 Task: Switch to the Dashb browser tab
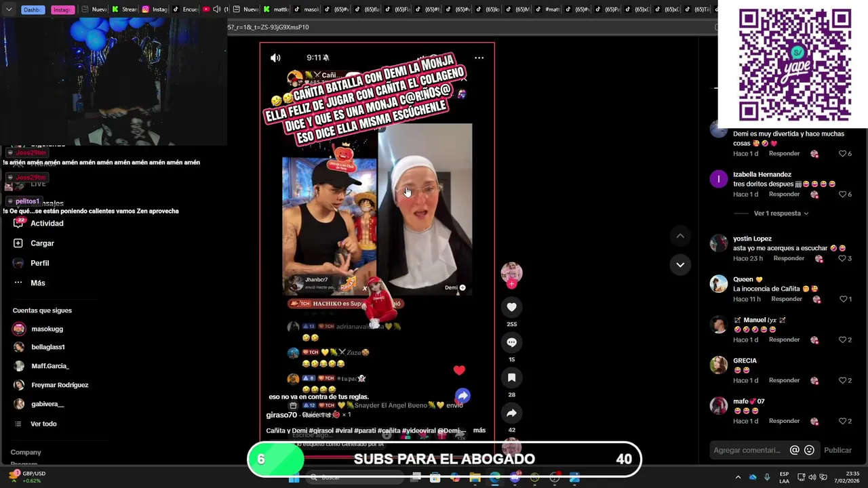click(32, 9)
